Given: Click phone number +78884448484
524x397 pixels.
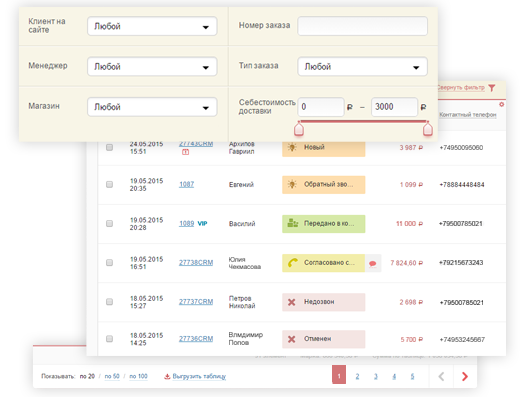Looking at the screenshot, I should tap(462, 185).
